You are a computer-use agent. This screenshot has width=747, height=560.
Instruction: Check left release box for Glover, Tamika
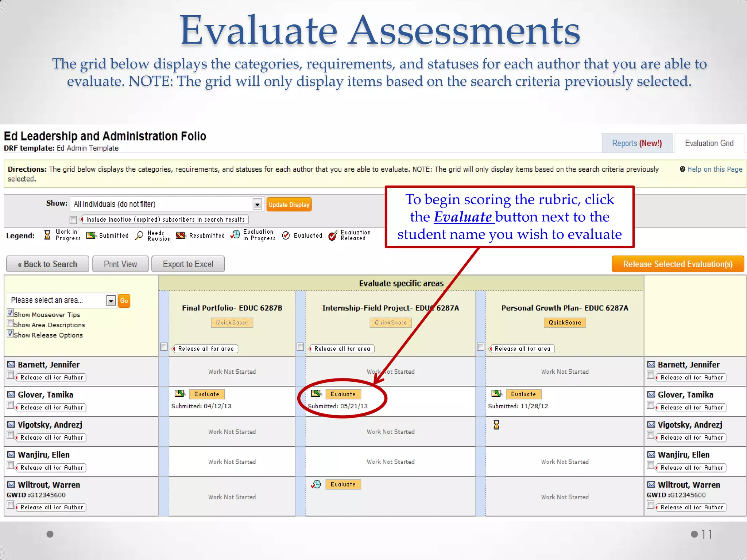tap(11, 405)
